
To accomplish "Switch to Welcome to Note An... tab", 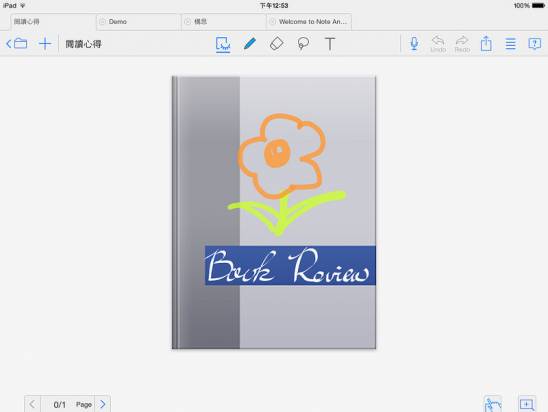I will coord(309,22).
